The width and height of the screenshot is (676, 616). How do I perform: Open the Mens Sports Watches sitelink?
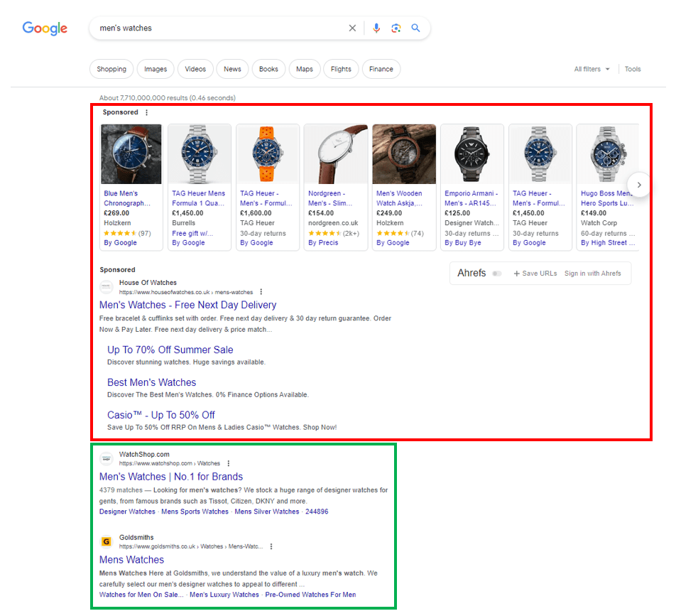[195, 512]
